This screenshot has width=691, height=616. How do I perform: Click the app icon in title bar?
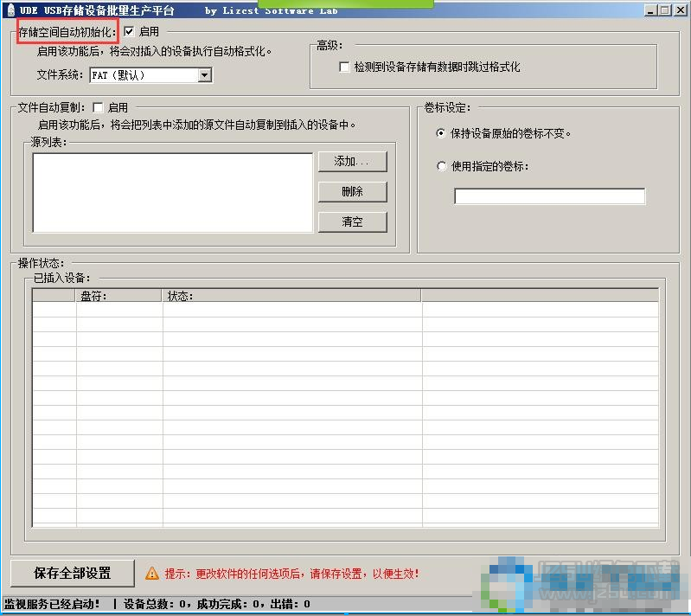(x=10, y=10)
